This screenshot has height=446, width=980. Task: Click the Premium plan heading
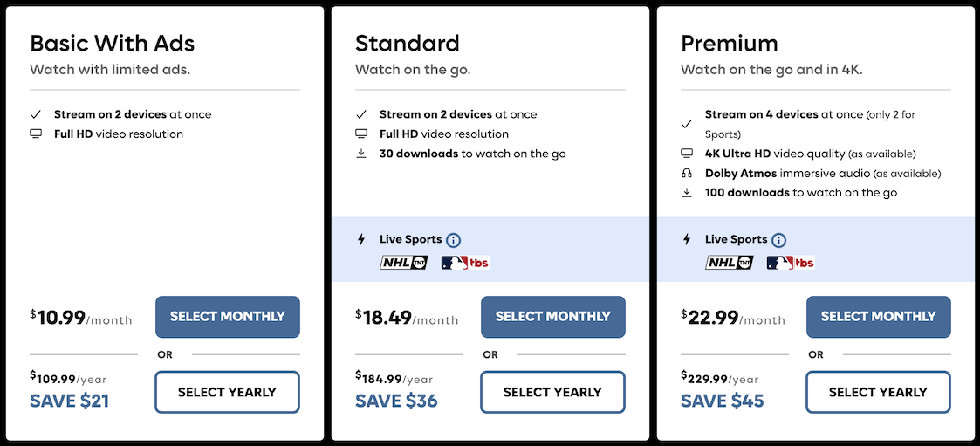click(x=730, y=43)
